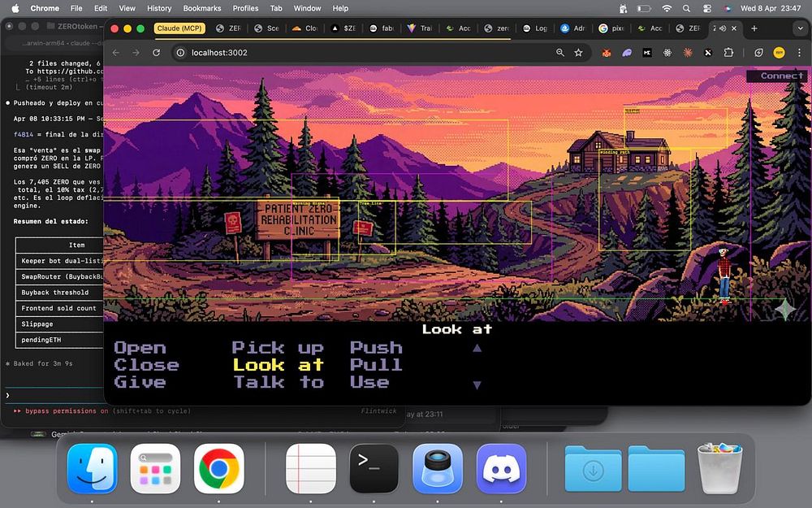Open Launchpad from the Dock
The width and height of the screenshot is (812, 508).
point(155,468)
